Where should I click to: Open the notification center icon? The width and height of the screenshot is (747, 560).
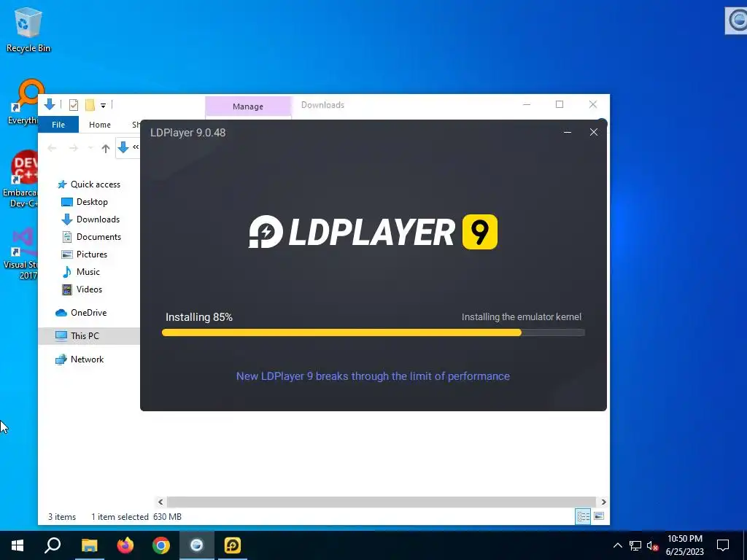(723, 545)
